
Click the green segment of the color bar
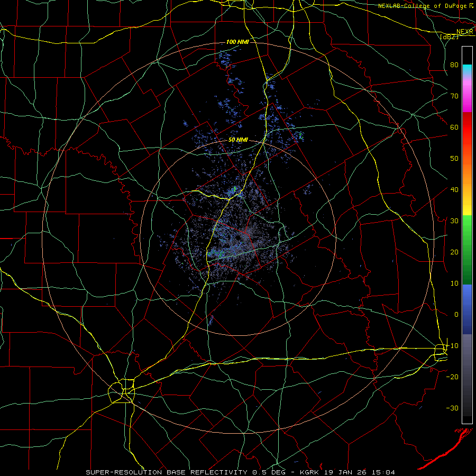(x=467, y=250)
